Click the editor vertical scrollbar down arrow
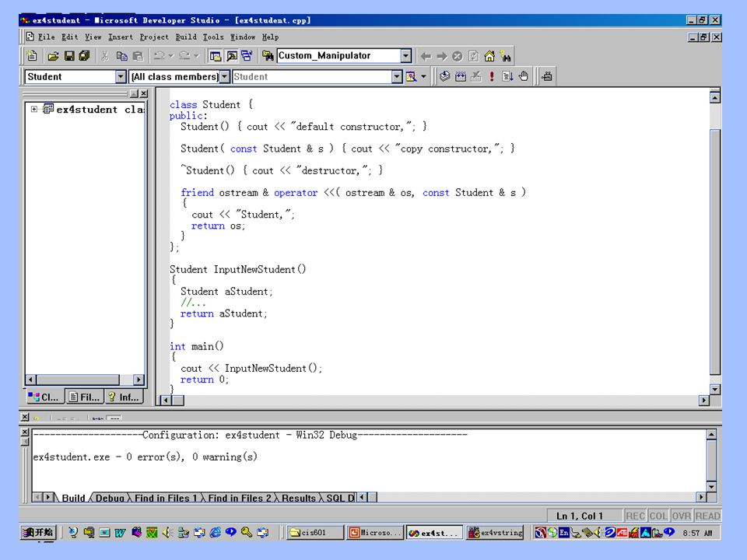747x560 pixels. coord(714,390)
